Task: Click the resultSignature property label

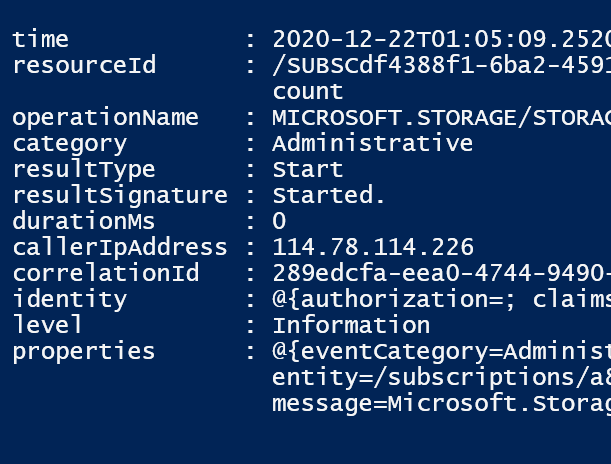Action: 119,196
